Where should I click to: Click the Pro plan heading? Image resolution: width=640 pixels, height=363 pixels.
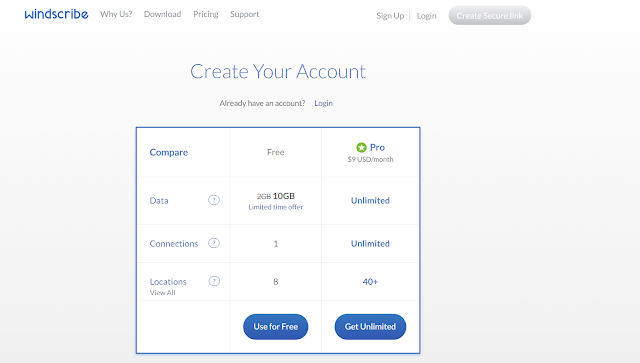pos(377,147)
